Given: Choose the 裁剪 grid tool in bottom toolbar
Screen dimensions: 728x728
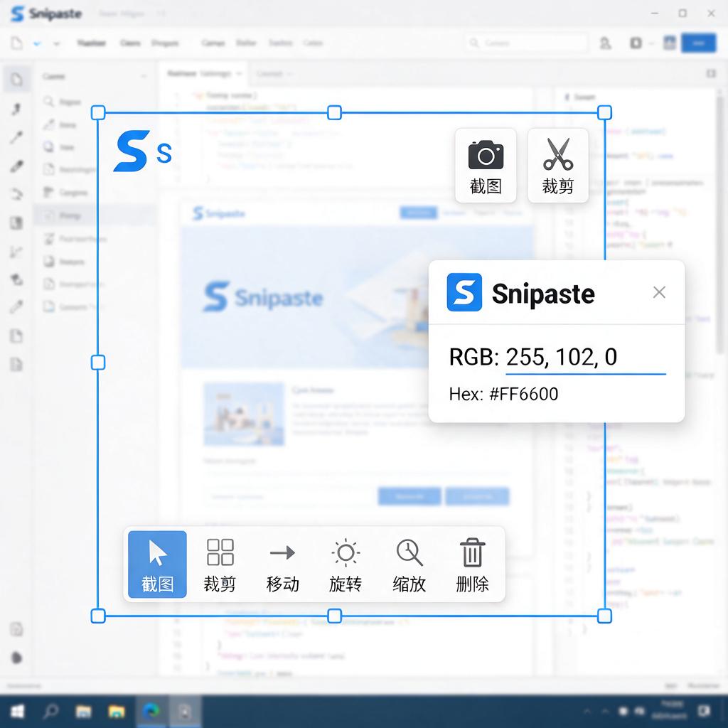Looking at the screenshot, I should [220, 564].
